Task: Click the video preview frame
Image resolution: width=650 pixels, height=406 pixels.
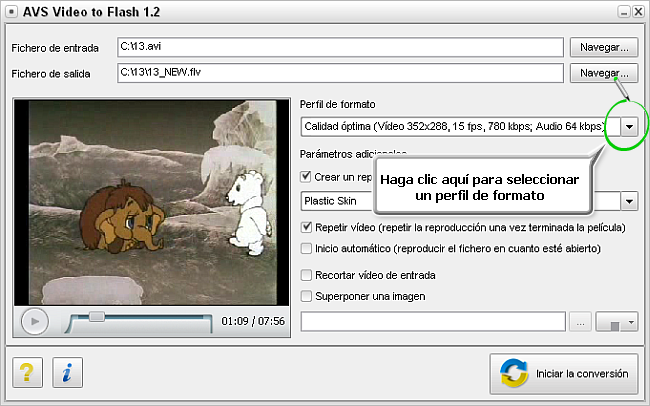Action: coord(152,202)
